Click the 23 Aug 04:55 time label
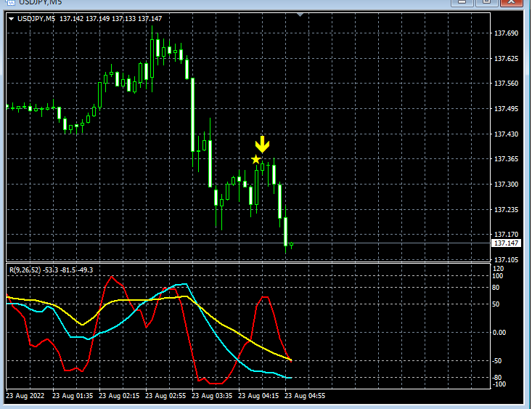This screenshot has height=409, width=532. click(305, 396)
